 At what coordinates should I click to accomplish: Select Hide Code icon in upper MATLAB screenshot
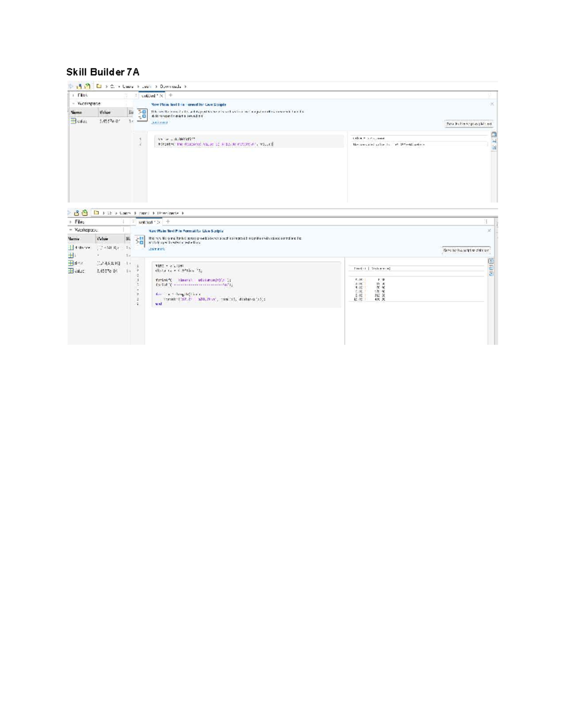click(494, 147)
